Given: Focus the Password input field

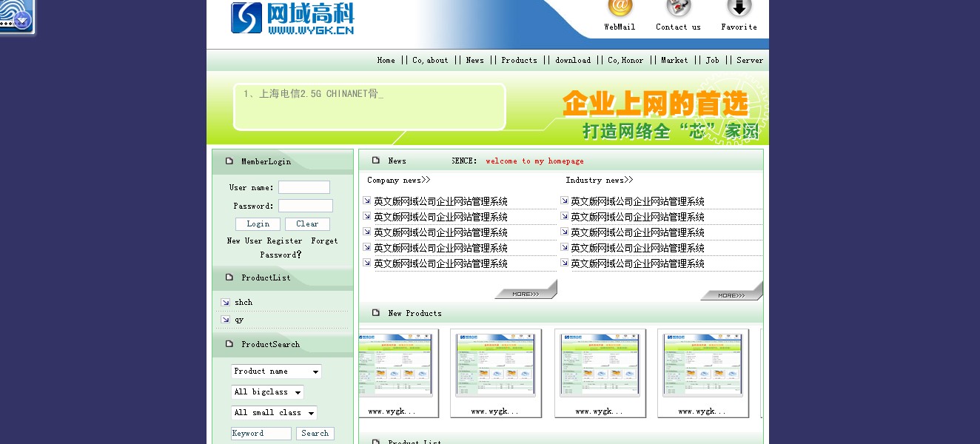Looking at the screenshot, I should (306, 206).
